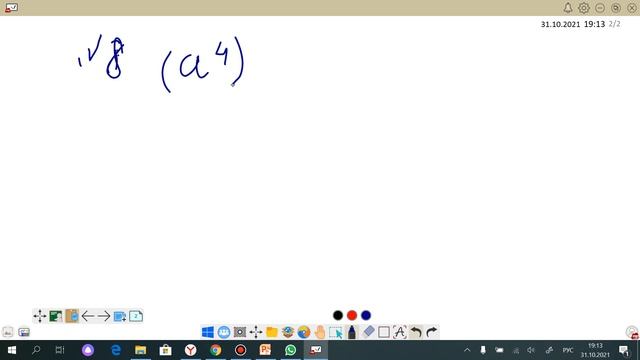This screenshot has height=360, width=640.
Task: Click the toolbox icon in the drawing toolbar
Action: [x=288, y=332]
